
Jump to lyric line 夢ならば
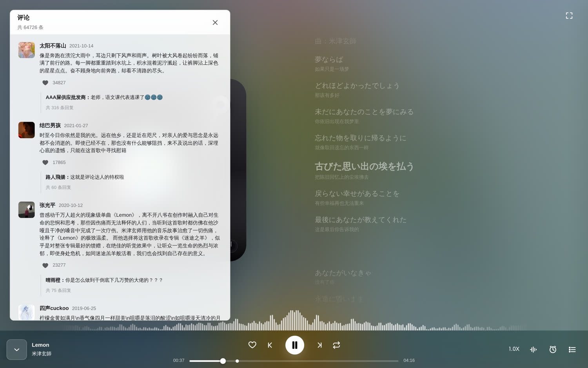pos(329,60)
